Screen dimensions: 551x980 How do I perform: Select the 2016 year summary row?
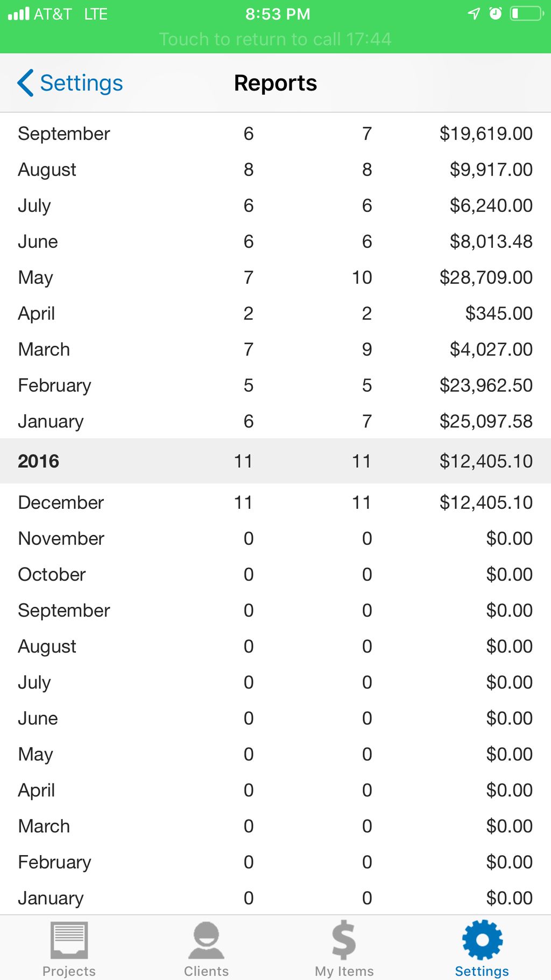pos(275,461)
